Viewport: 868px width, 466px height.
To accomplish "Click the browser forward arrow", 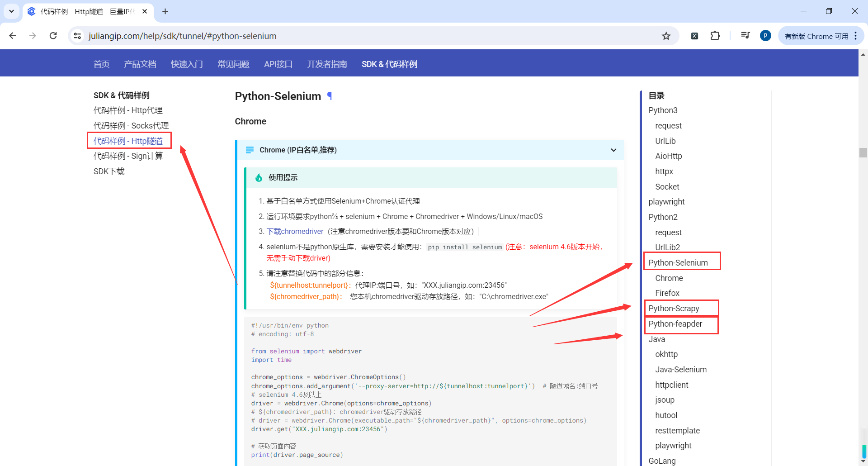I will tap(33, 36).
